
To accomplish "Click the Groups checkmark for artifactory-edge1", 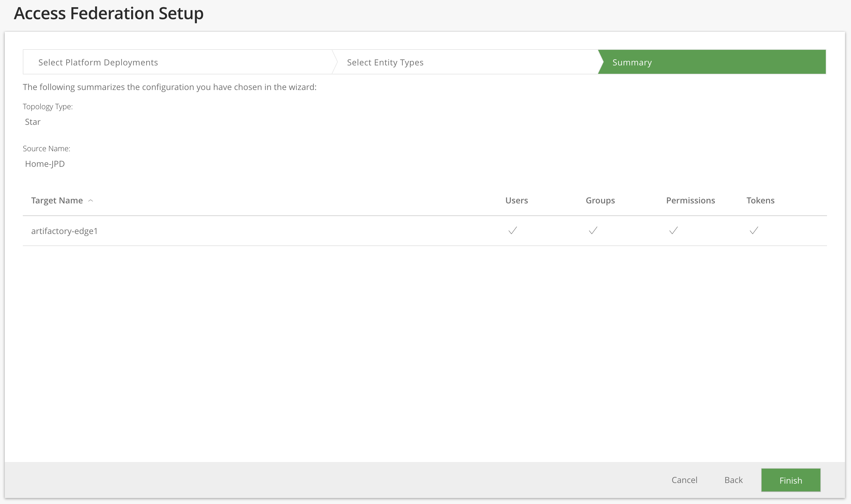I will pos(593,231).
